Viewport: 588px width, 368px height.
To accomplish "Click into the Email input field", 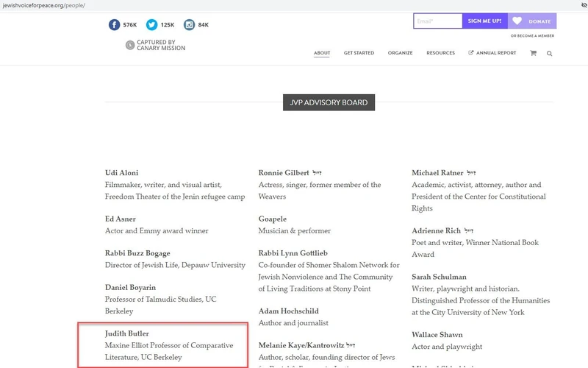I will [x=437, y=21].
